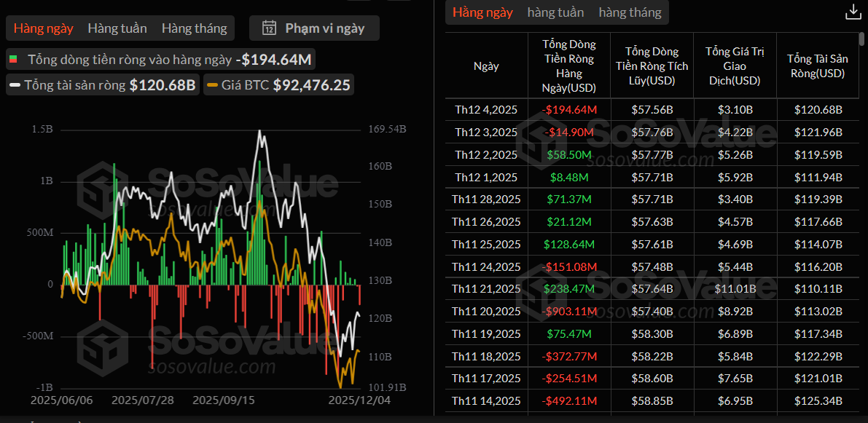This screenshot has height=423, width=868.
Task: Select the table's Hàng ngày tab
Action: click(482, 12)
